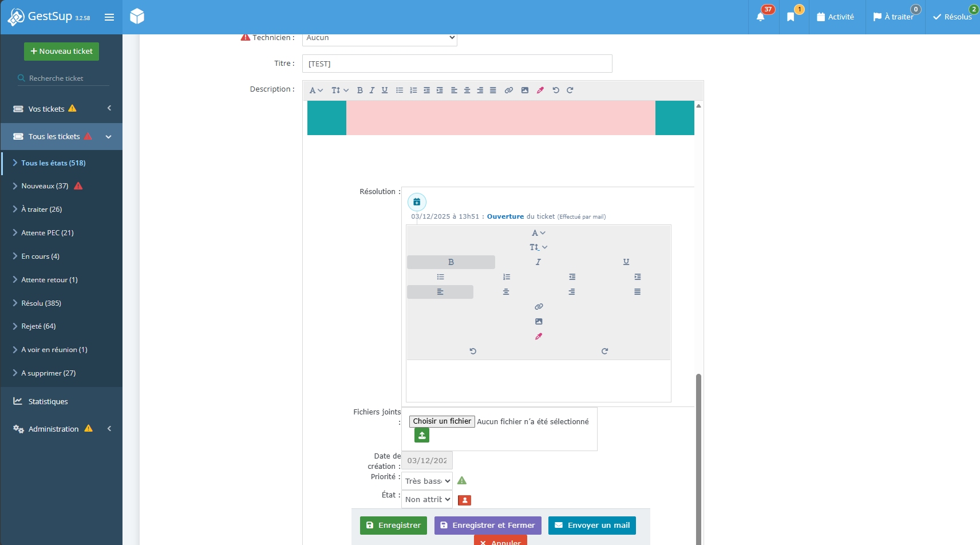Click the resolution calendar add icon
This screenshot has height=545, width=980.
coord(417,202)
